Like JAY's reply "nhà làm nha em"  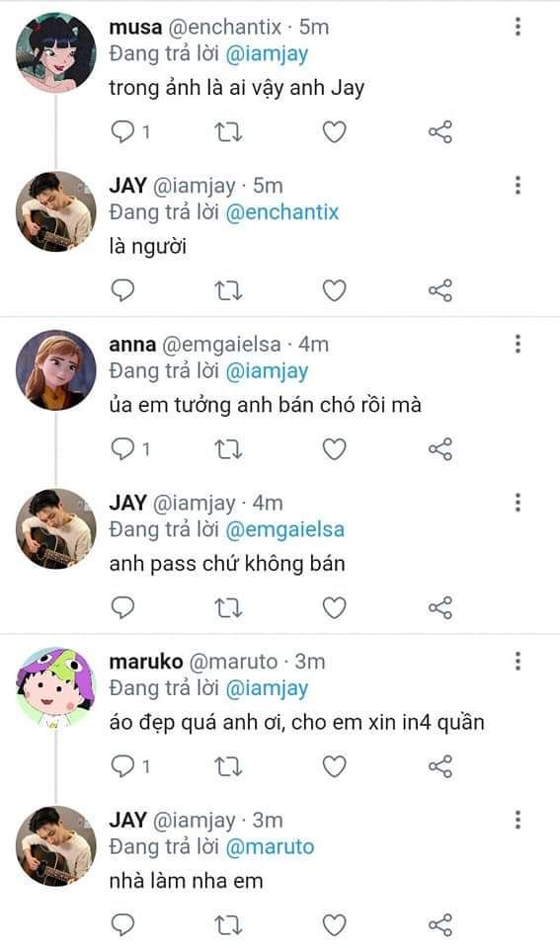tap(334, 925)
